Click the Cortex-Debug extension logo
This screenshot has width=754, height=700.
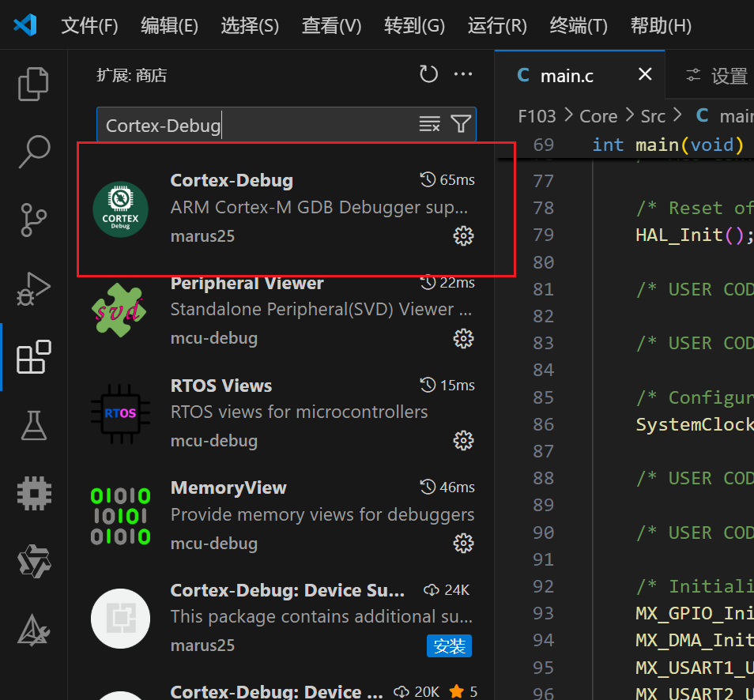[x=120, y=209]
